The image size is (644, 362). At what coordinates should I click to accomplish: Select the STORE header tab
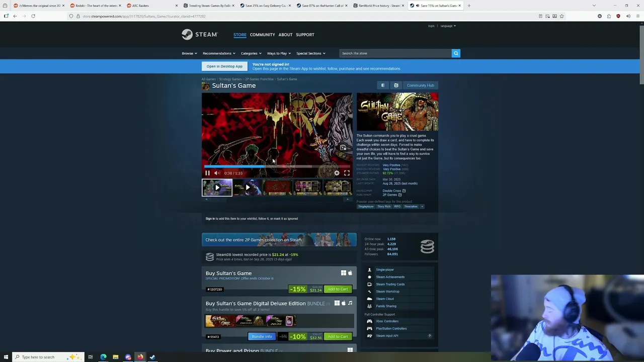(240, 35)
